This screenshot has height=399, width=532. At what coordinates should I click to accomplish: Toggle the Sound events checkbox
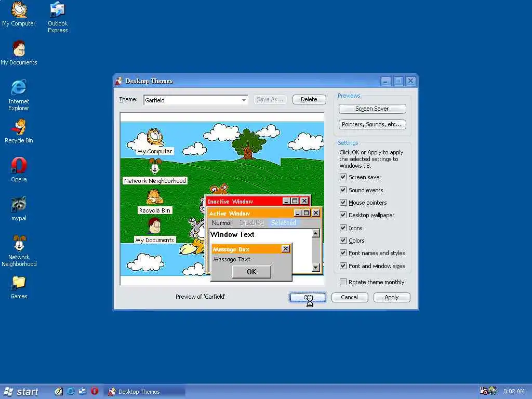pos(343,190)
